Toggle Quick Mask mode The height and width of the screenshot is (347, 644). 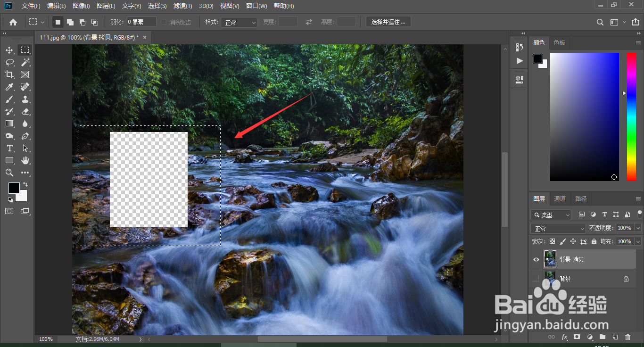(x=9, y=211)
